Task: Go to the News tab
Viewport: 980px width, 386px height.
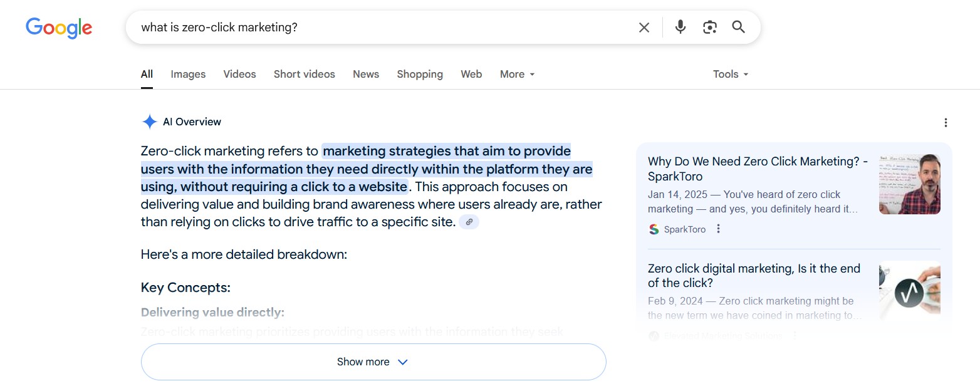Action: click(x=366, y=74)
